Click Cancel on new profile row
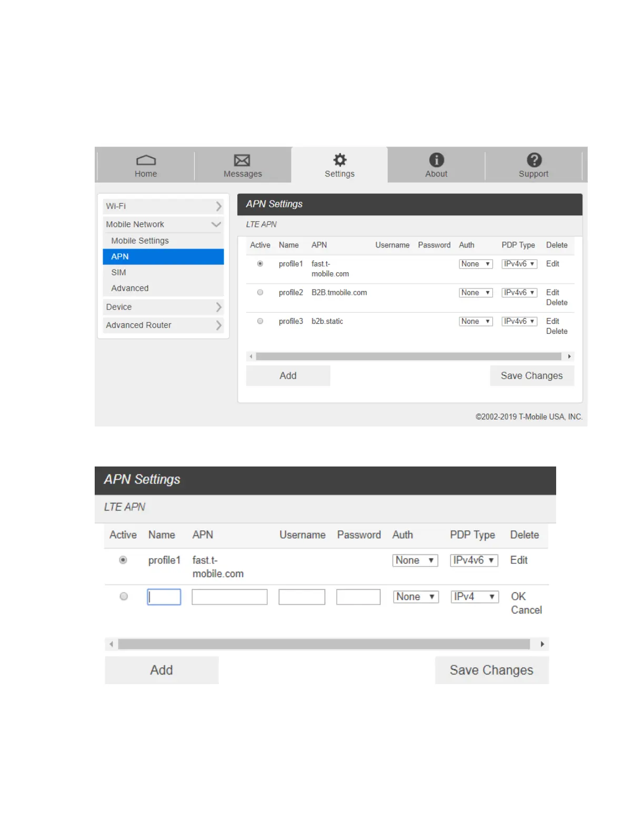 pyautogui.click(x=527, y=610)
